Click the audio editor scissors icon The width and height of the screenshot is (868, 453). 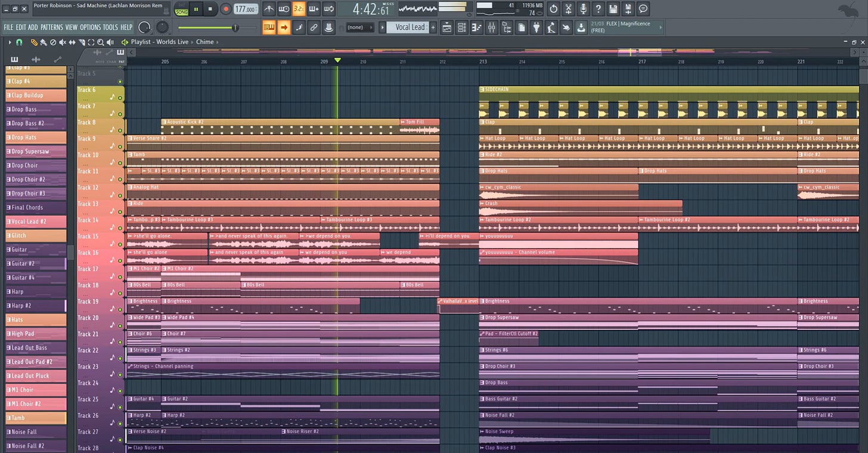pyautogui.click(x=568, y=9)
